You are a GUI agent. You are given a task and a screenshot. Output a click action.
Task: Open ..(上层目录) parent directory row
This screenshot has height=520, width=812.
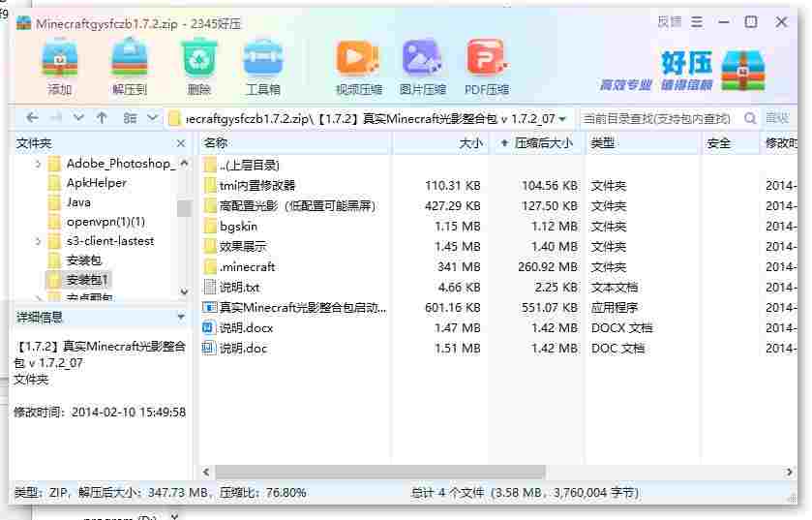(x=249, y=166)
